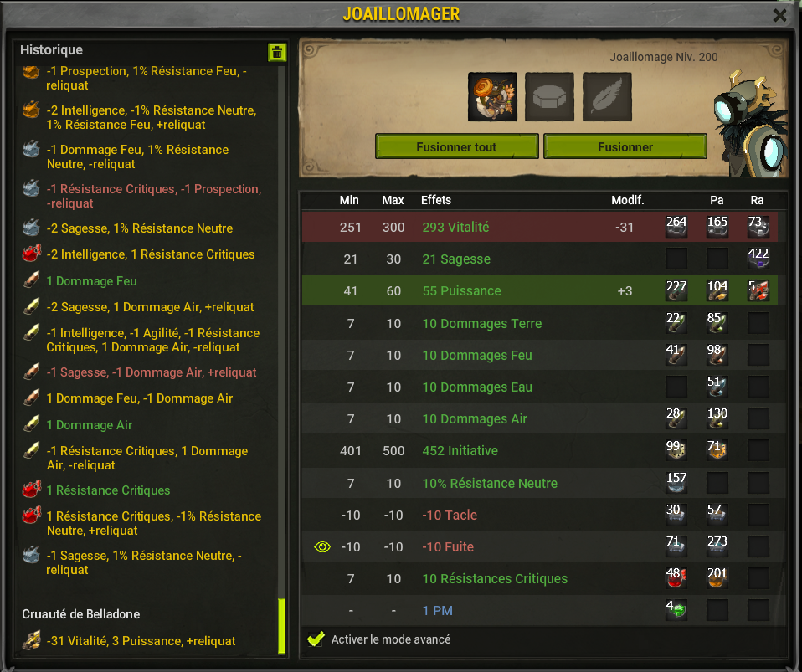Select the empty feather signature slot

pos(607,97)
